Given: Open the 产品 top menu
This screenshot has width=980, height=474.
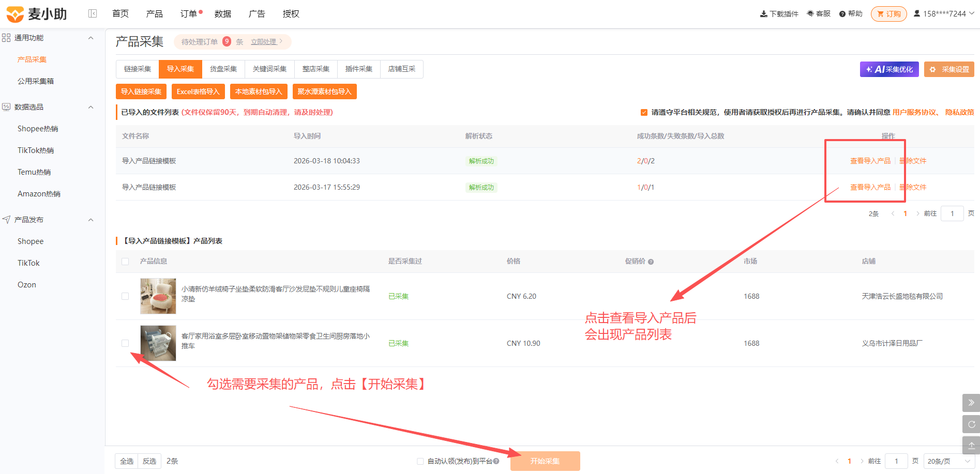Looking at the screenshot, I should point(155,14).
